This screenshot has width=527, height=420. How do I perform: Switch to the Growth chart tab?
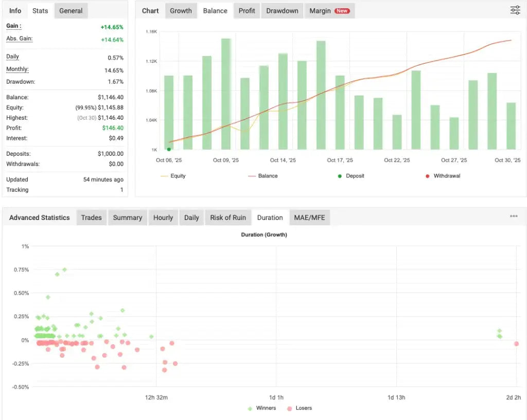(x=181, y=10)
